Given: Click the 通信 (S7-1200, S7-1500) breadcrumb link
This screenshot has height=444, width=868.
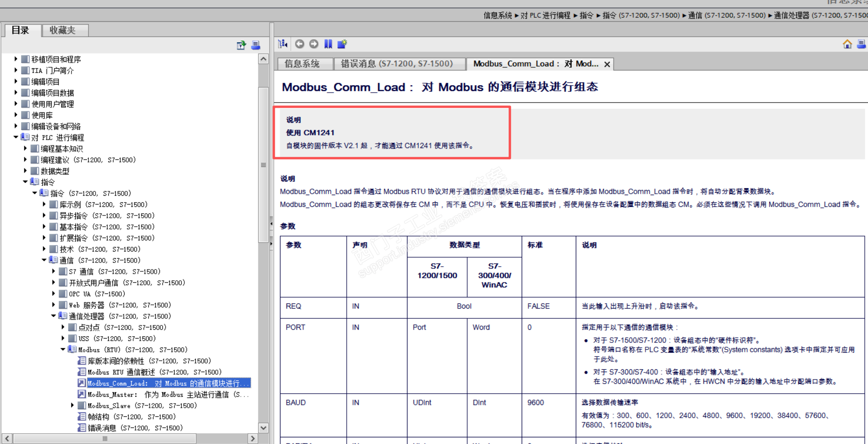Looking at the screenshot, I should (727, 16).
